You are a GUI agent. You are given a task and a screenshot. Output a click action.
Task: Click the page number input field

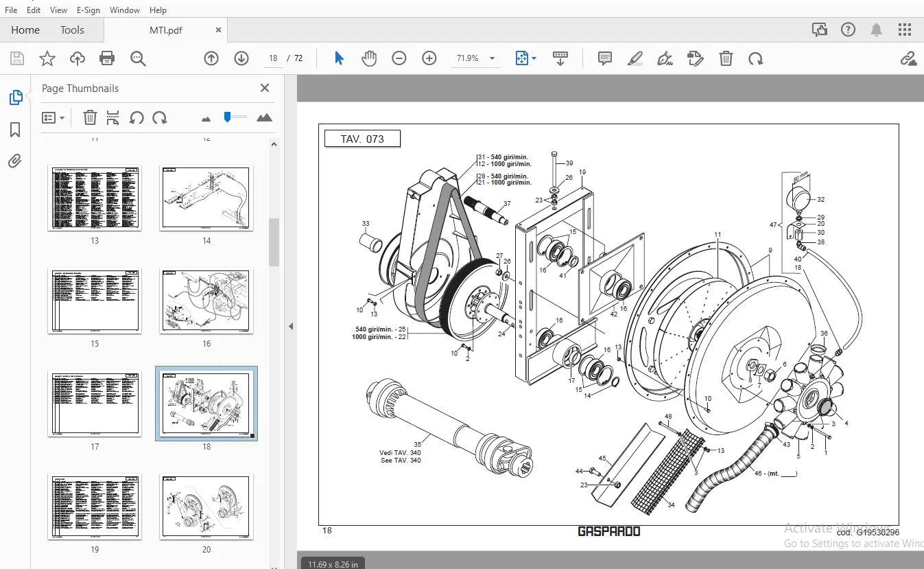coord(273,59)
